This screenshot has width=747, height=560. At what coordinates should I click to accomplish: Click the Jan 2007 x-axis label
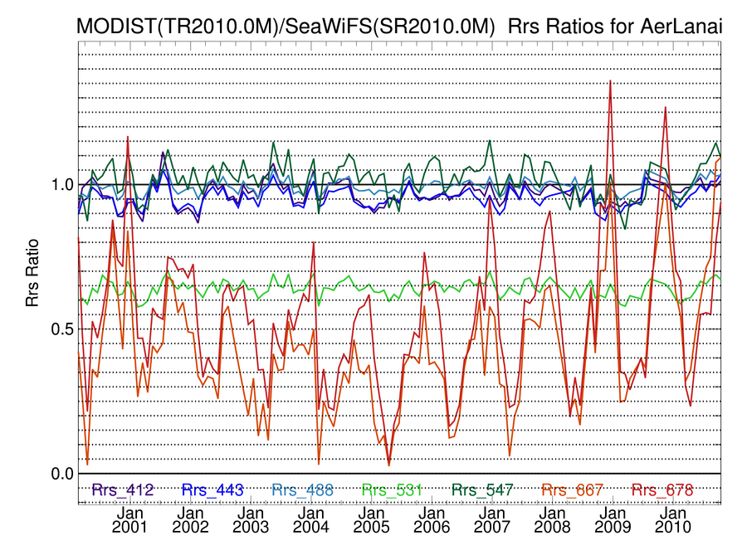(x=492, y=520)
